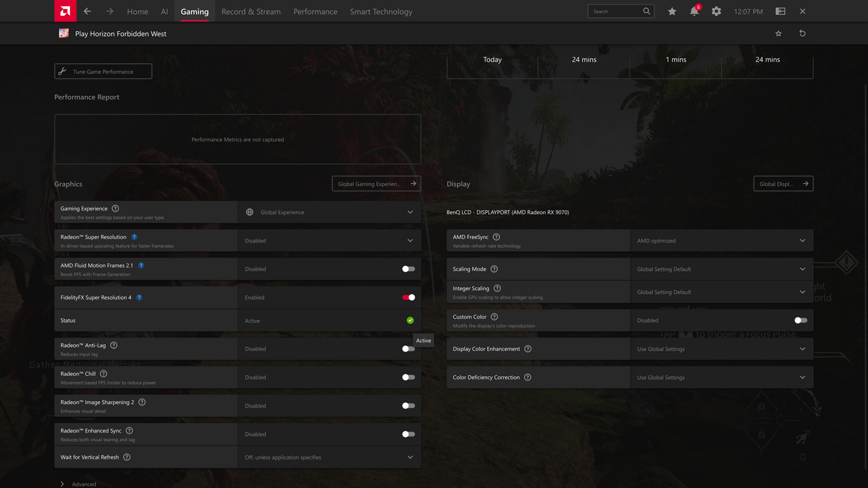The height and width of the screenshot is (488, 868).
Task: Click Play Horizon Forbidden West
Action: pos(121,34)
